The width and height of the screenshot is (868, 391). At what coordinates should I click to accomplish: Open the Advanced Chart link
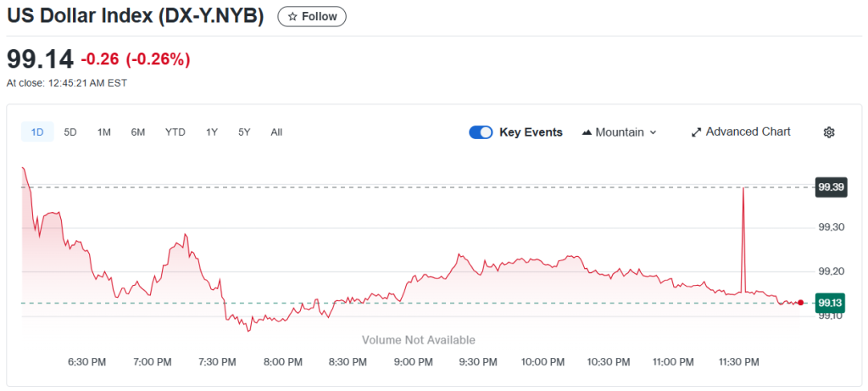click(748, 132)
